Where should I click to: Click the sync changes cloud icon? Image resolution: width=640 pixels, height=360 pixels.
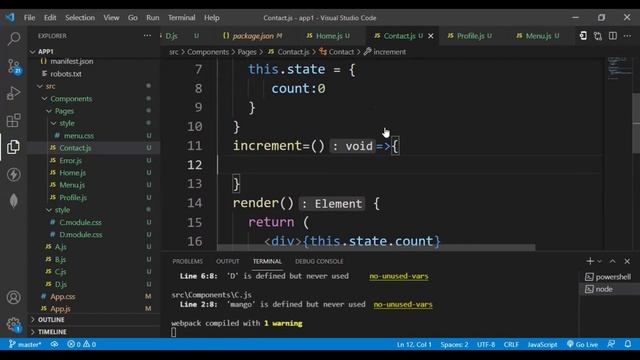click(x=54, y=344)
